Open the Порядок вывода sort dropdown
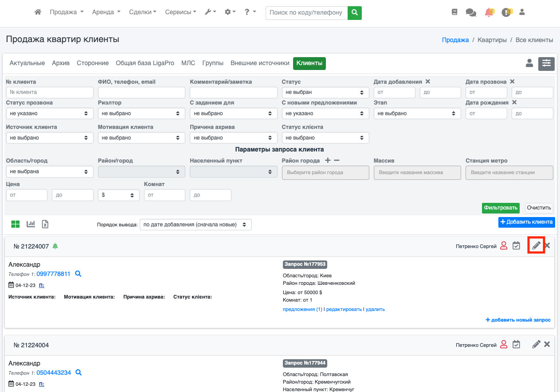This screenshot has width=560, height=392. pyautogui.click(x=196, y=225)
